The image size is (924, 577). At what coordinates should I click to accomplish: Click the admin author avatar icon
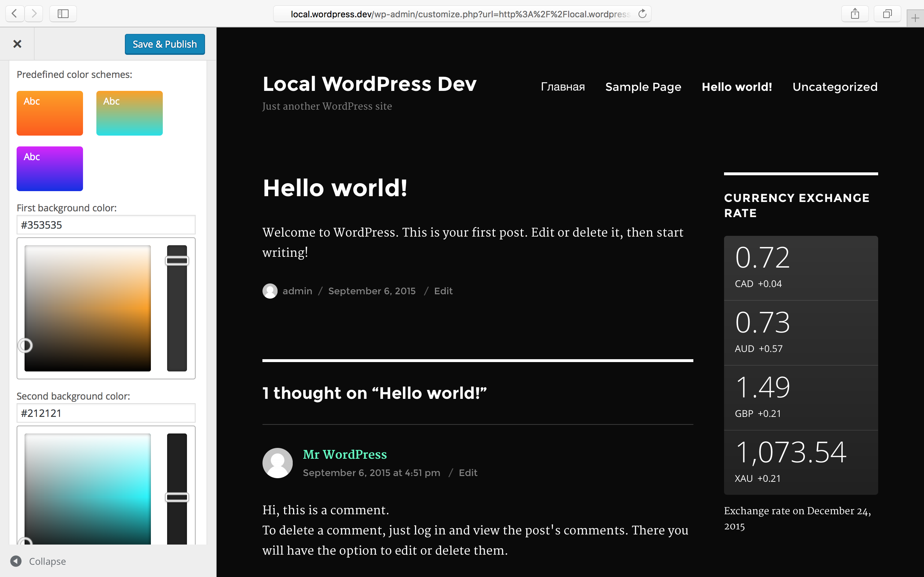(270, 291)
